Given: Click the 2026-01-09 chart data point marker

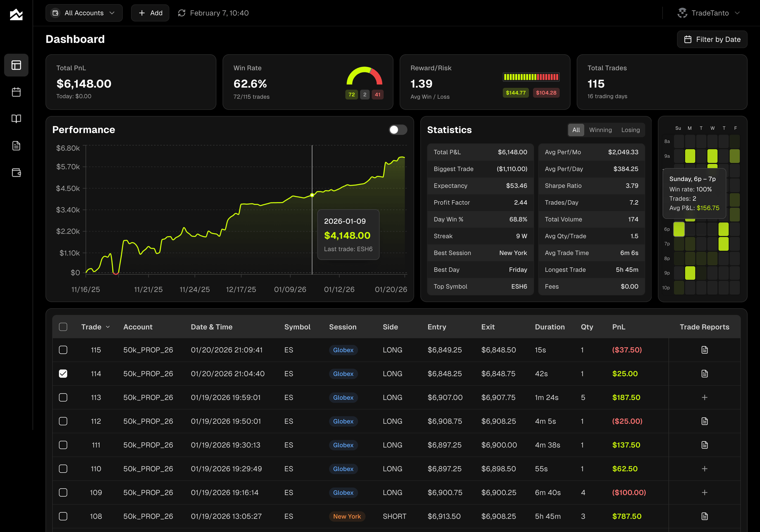Looking at the screenshot, I should (312, 195).
